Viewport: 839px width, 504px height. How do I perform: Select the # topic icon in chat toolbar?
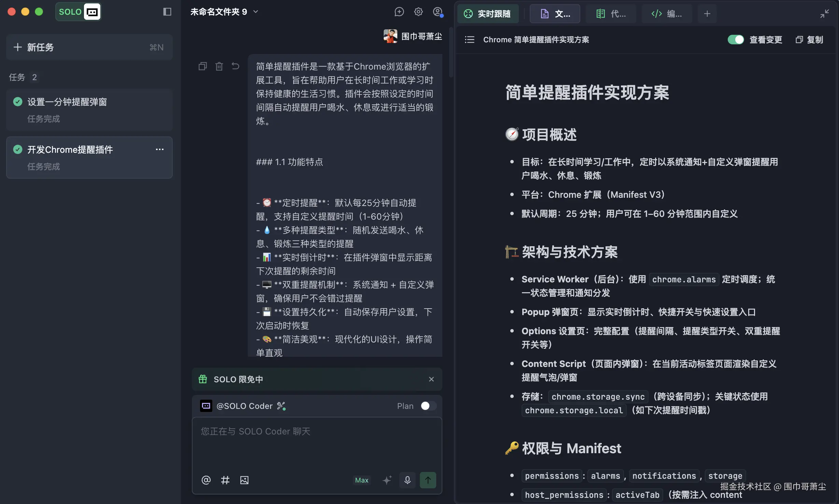tap(225, 480)
